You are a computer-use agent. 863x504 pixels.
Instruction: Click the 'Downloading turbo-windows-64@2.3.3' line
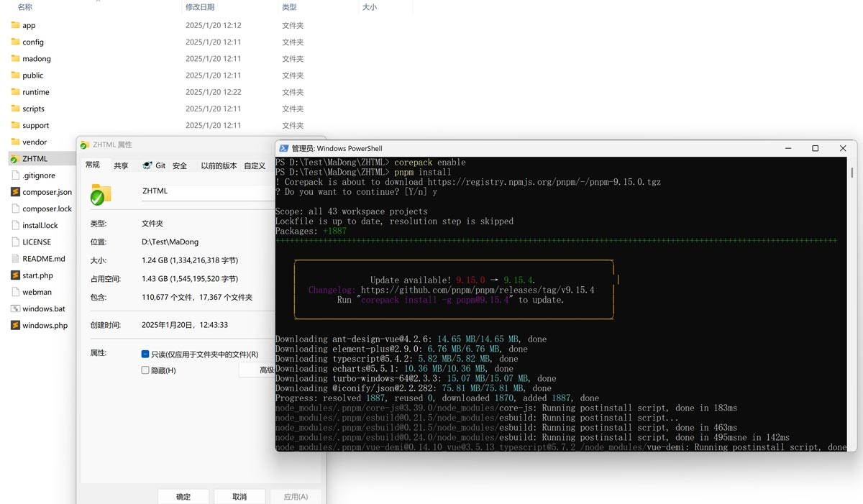click(416, 378)
